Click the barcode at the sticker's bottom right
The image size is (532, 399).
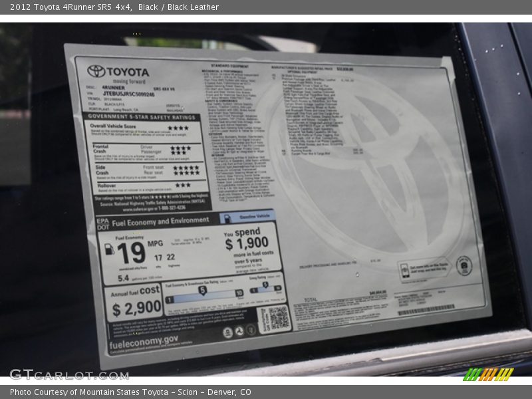pos(426,310)
